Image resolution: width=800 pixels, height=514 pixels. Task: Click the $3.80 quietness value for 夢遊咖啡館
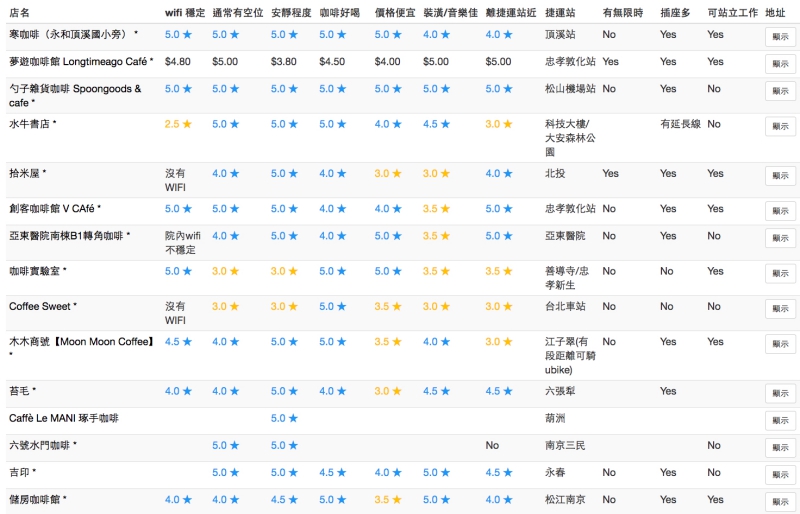pos(284,62)
